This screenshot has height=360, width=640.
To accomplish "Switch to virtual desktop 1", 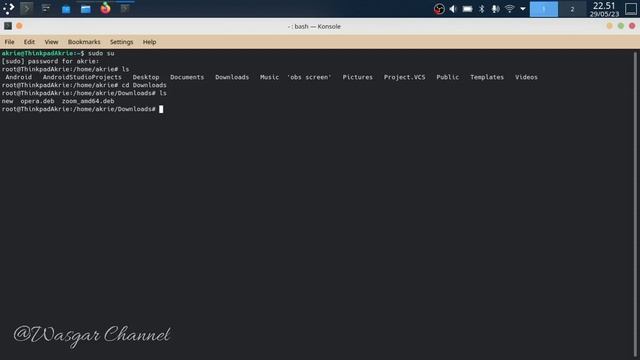I will [544, 9].
